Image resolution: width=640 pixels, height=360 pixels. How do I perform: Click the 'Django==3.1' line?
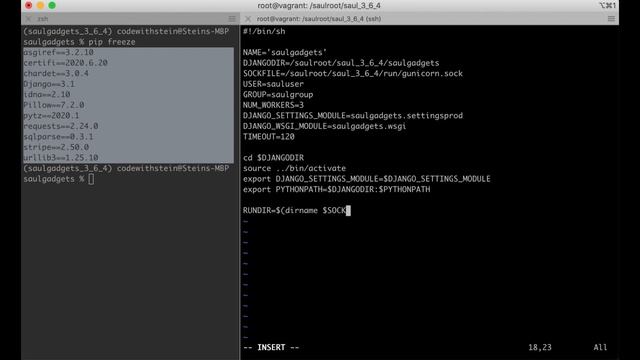(49, 84)
